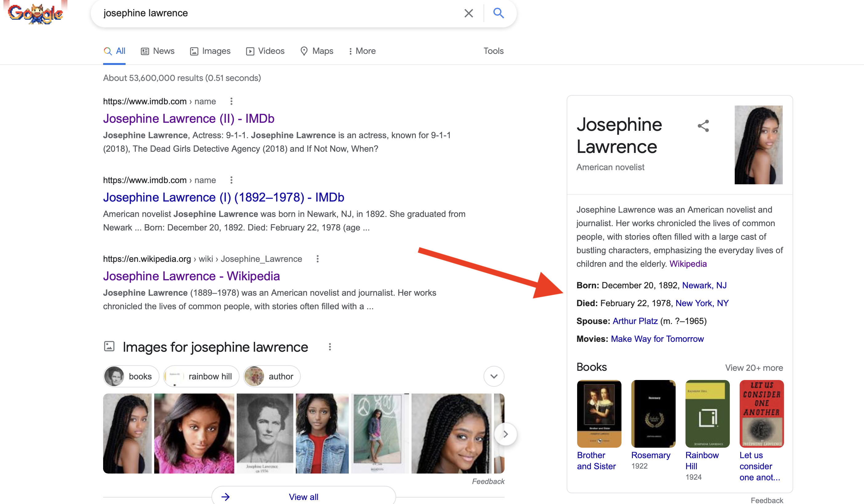
Task: Open three-dot menu for Wikipedia result
Action: point(317,259)
